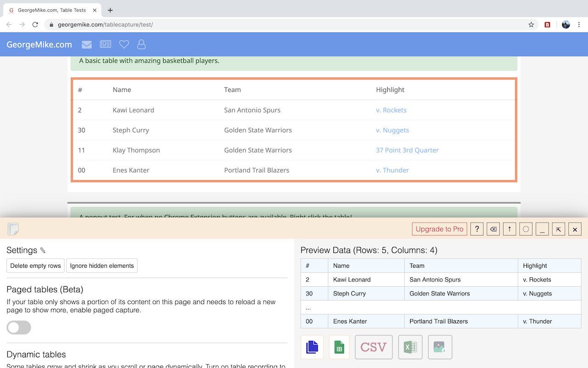The width and height of the screenshot is (588, 368).
Task: Export table to Excel file
Action: (410, 347)
